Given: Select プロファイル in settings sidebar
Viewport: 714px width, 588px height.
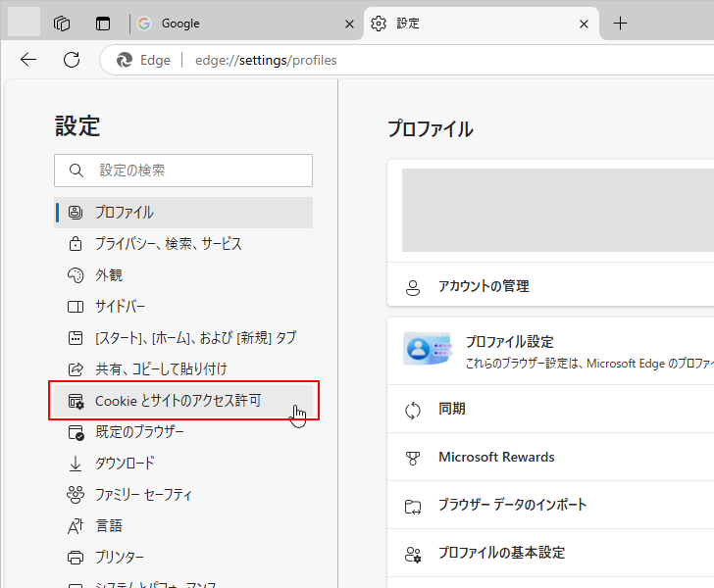Looking at the screenshot, I should [x=183, y=213].
